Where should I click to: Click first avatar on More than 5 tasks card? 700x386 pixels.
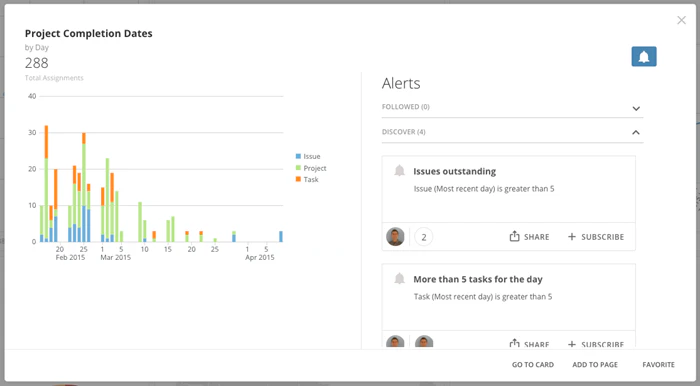click(x=395, y=342)
